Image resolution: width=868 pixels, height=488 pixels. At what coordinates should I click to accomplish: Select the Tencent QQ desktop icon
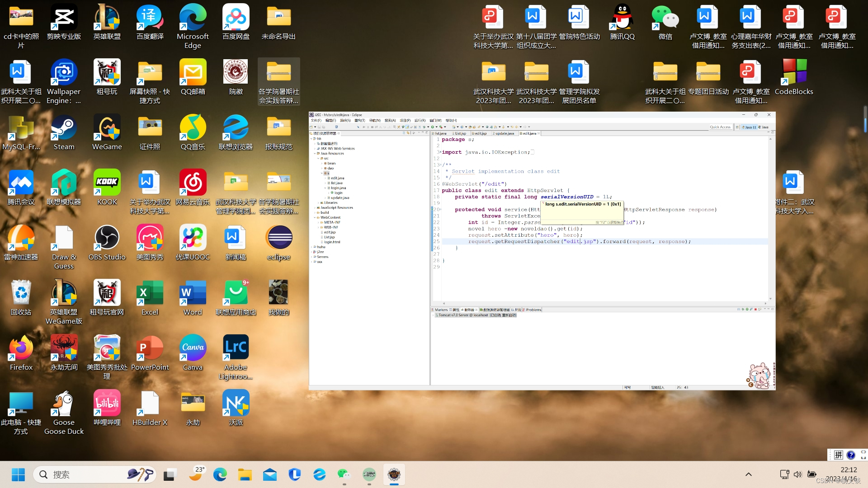623,22
